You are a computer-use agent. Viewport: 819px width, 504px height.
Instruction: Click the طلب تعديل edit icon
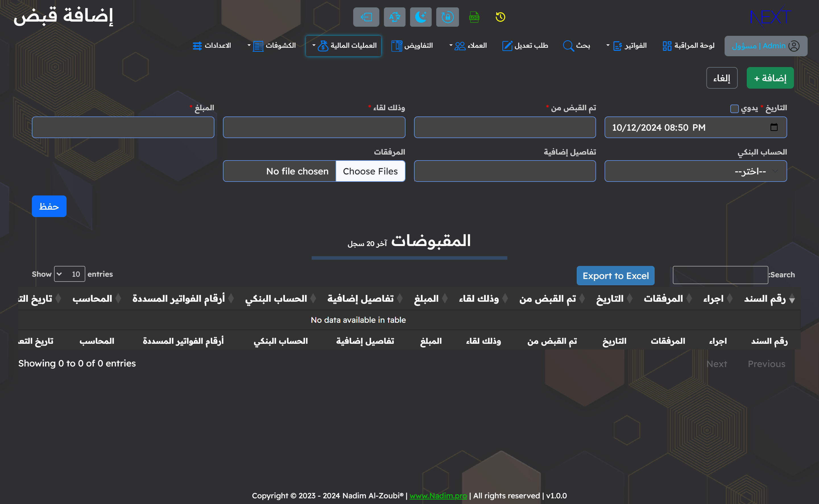pyautogui.click(x=507, y=46)
